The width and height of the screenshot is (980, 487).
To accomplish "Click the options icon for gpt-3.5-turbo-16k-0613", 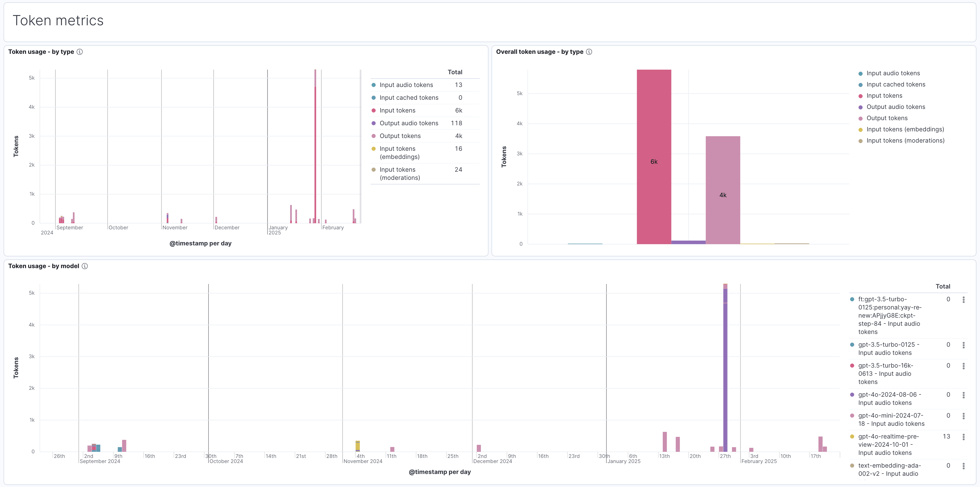I will tap(964, 366).
